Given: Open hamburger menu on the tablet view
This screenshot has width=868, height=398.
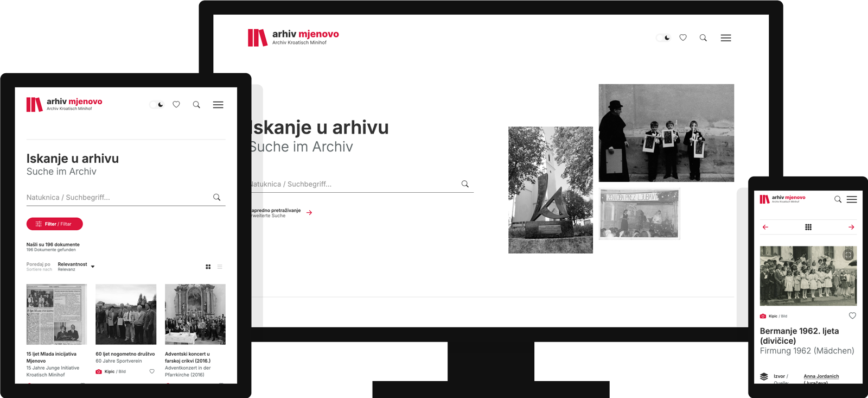Looking at the screenshot, I should click(x=218, y=105).
